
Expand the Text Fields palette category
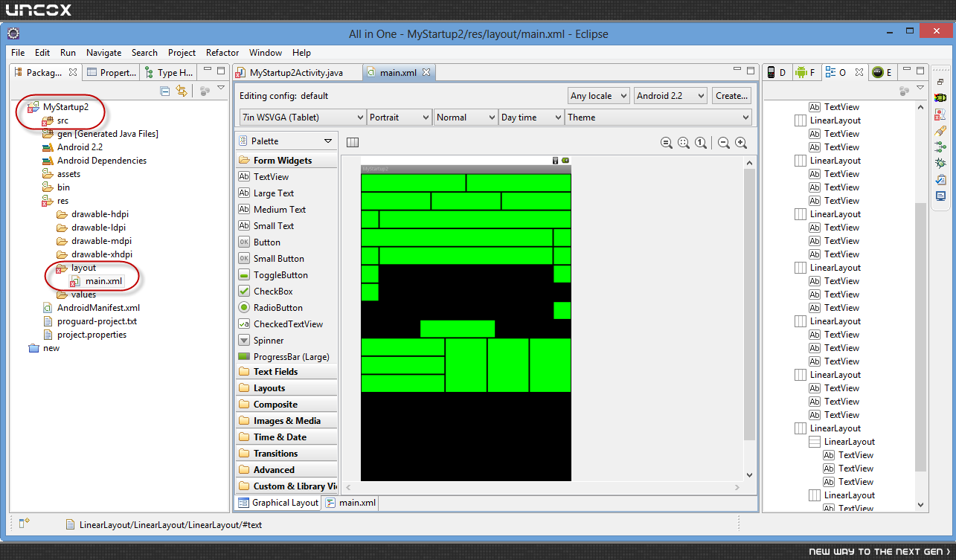click(x=286, y=372)
